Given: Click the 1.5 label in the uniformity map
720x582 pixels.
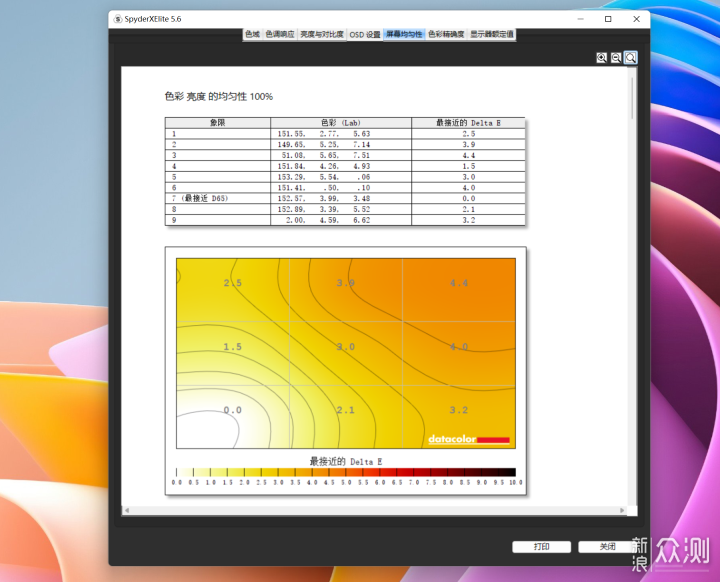Looking at the screenshot, I should pos(232,347).
